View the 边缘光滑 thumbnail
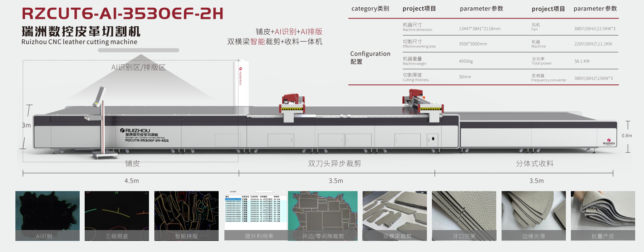The width and height of the screenshot is (644, 252). (534, 216)
